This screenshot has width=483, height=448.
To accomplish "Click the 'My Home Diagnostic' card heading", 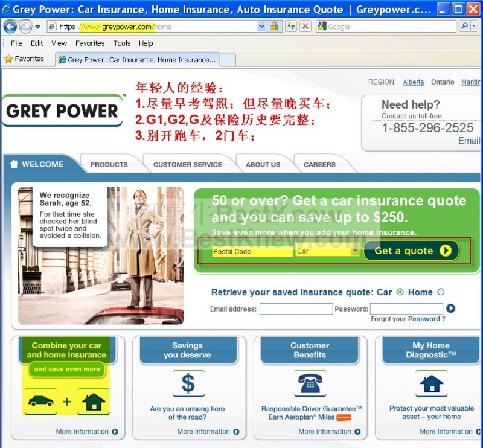I will click(x=431, y=350).
